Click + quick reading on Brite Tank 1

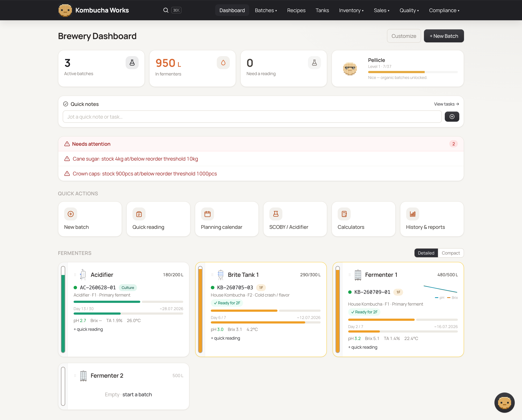click(225, 338)
